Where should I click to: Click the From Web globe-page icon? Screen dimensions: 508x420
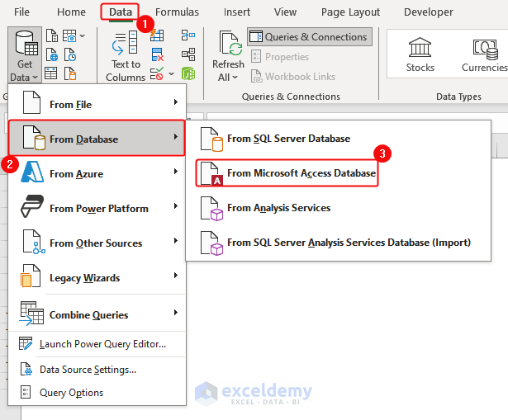pos(52,54)
